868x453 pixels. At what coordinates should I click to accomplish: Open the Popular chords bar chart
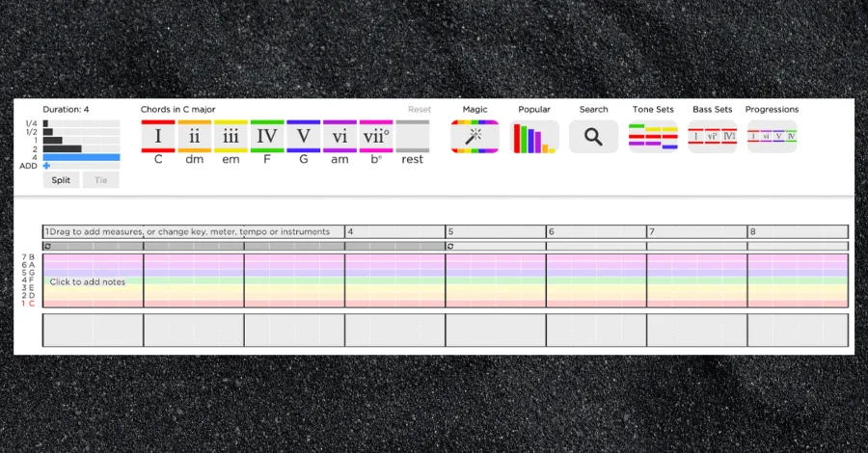coord(534,137)
